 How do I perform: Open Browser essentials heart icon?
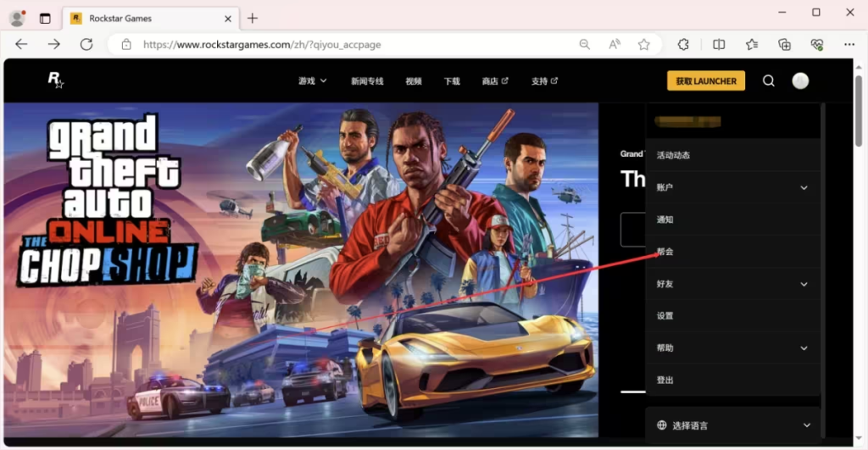coord(816,44)
